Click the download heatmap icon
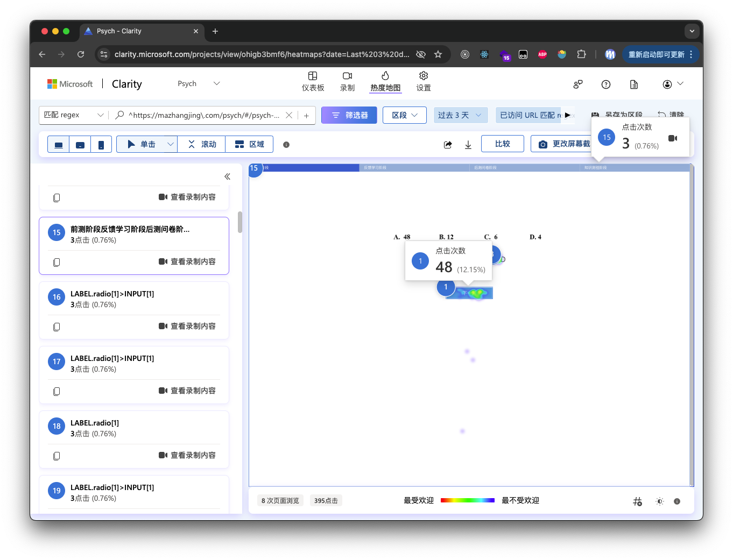 [468, 144]
